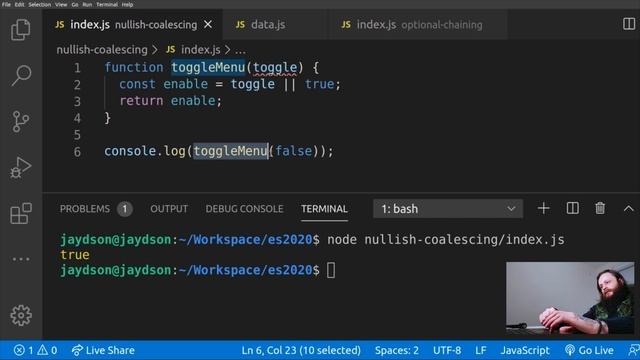The width and height of the screenshot is (640, 360).
Task: Click index.js breadcrumb item
Action: pos(193,50)
